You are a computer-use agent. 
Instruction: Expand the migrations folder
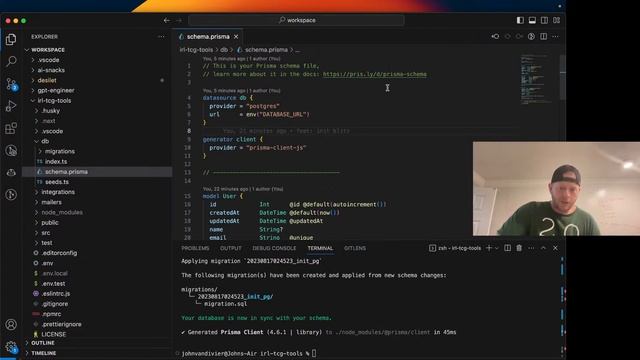60,151
